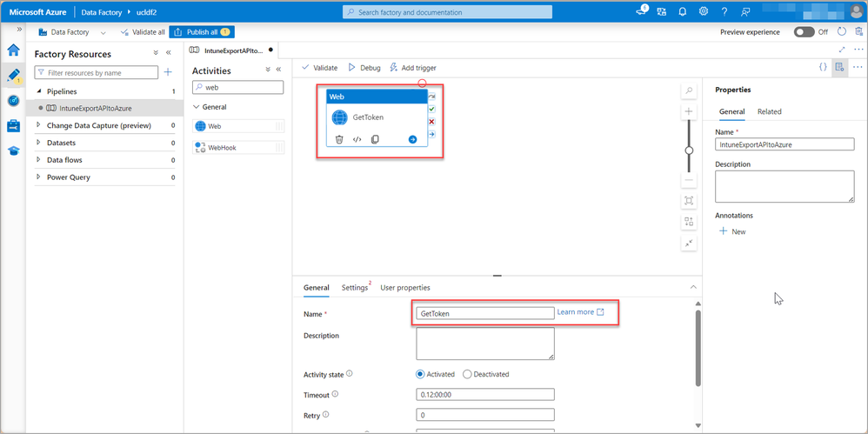868x434 pixels.
Task: Open announcements megaphone icon with badge
Action: coord(642,11)
